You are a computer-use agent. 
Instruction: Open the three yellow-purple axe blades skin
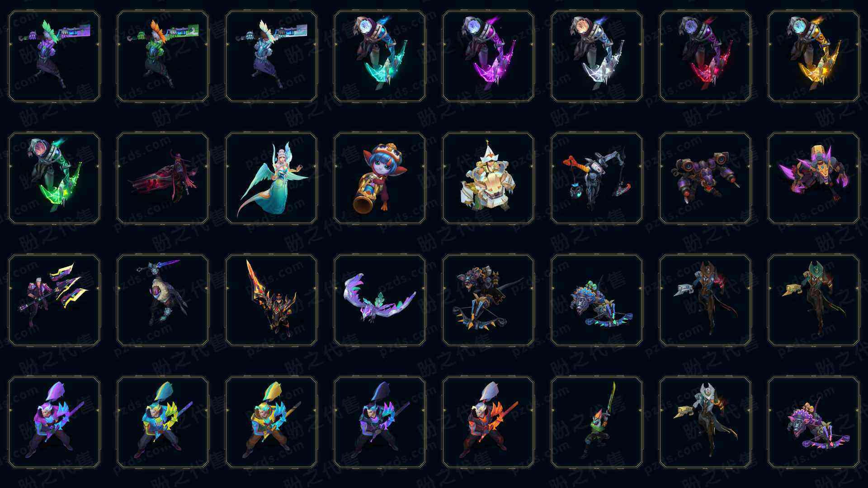pos(54,300)
